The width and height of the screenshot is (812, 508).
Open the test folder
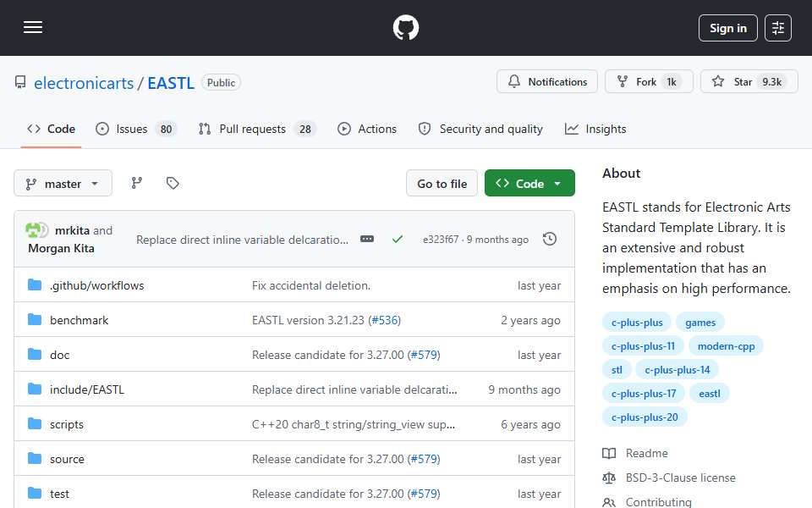(x=59, y=494)
